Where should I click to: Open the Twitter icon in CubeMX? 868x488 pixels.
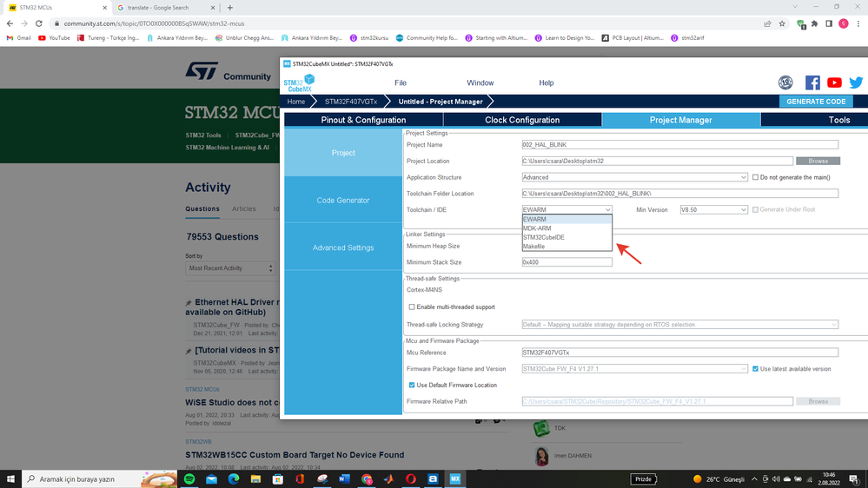pos(856,82)
